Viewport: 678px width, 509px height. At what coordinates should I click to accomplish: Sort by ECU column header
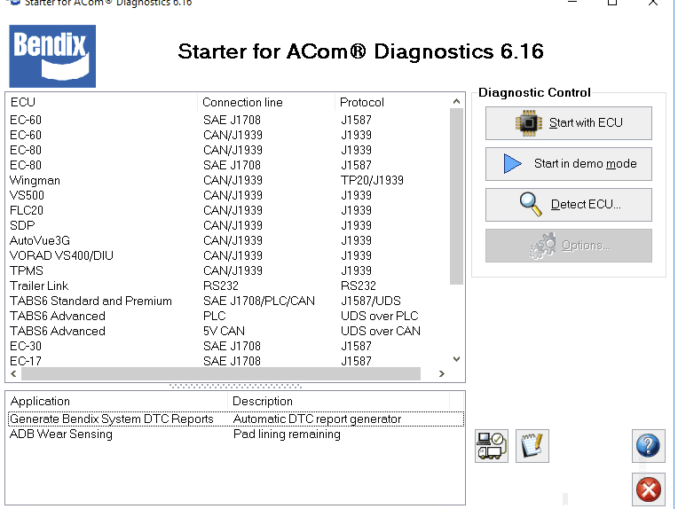click(102, 102)
